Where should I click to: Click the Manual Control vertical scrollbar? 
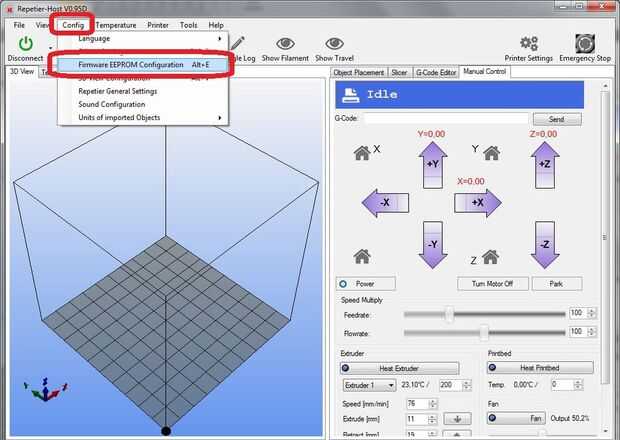point(605,237)
